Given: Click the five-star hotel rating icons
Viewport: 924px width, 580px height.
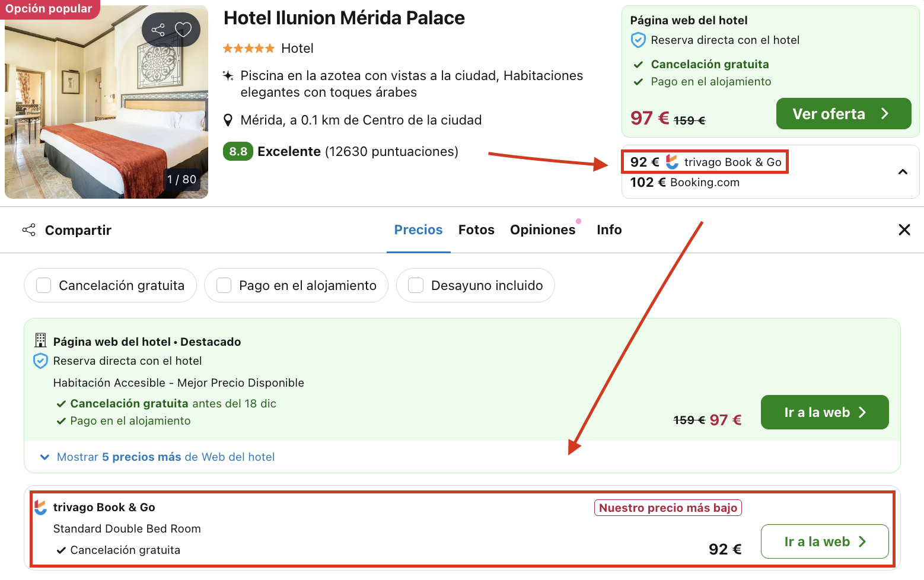Looking at the screenshot, I should tap(248, 48).
